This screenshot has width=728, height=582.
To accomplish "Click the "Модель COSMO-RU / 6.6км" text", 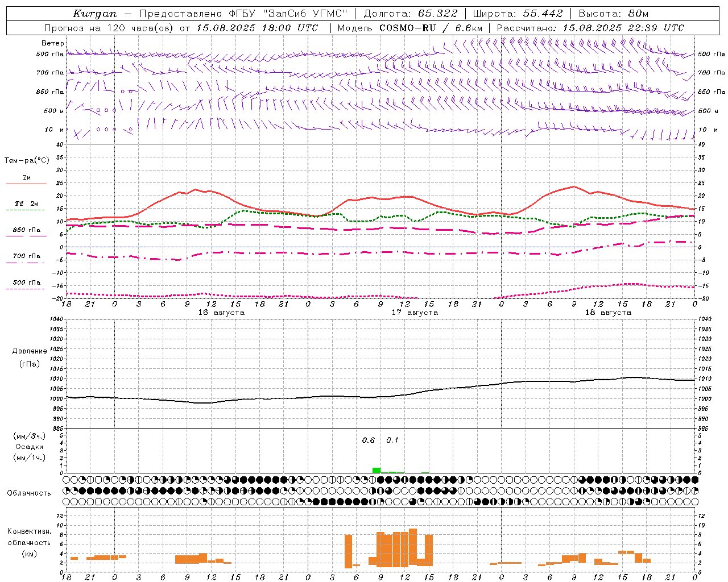I will (x=410, y=28).
